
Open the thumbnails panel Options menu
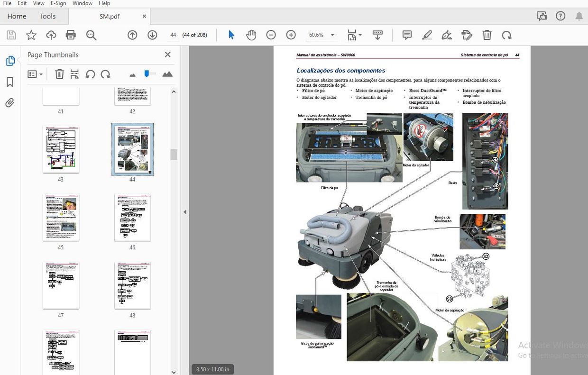[35, 74]
